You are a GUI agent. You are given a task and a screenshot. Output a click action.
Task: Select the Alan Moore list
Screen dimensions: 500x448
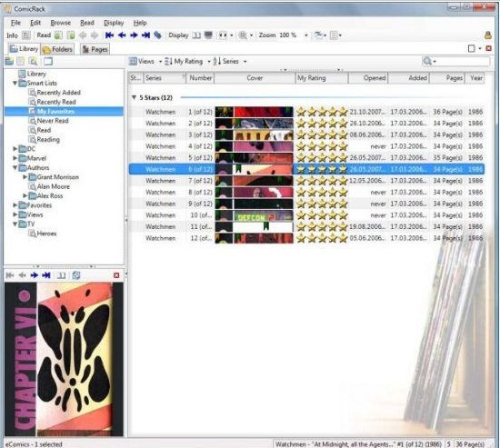pyautogui.click(x=49, y=186)
